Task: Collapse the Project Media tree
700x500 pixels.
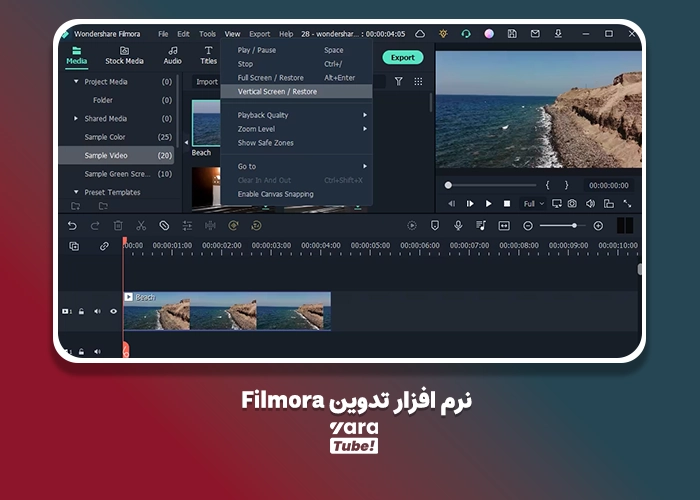Action: [76, 81]
